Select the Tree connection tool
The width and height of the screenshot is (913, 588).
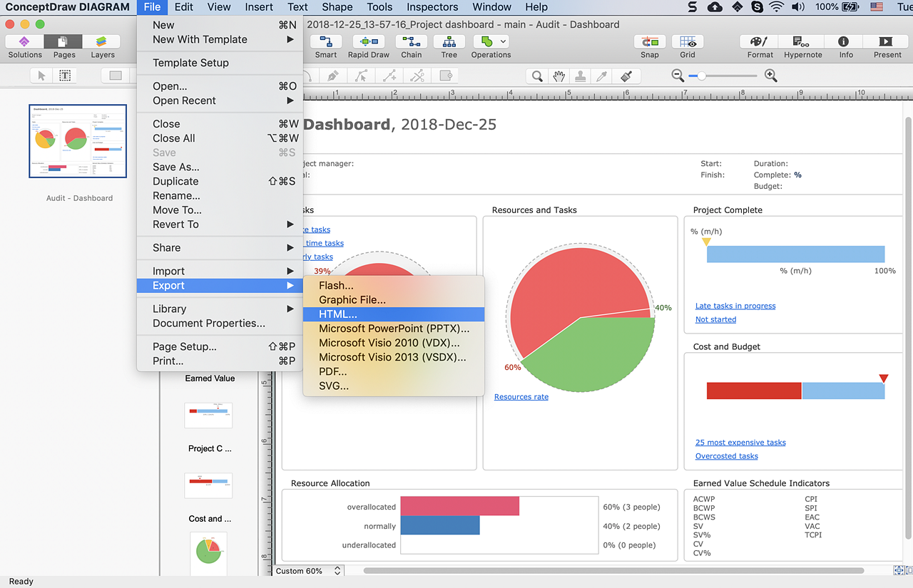pos(449,42)
